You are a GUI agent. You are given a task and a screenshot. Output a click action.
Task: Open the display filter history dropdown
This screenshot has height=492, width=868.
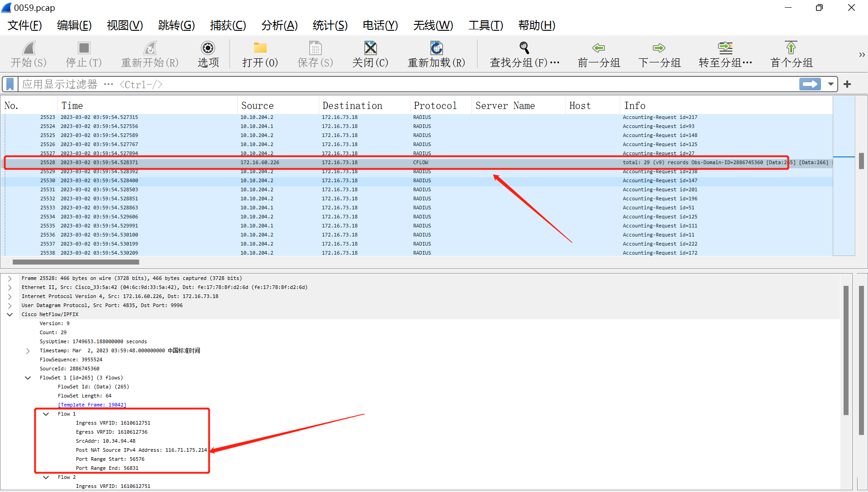831,84
